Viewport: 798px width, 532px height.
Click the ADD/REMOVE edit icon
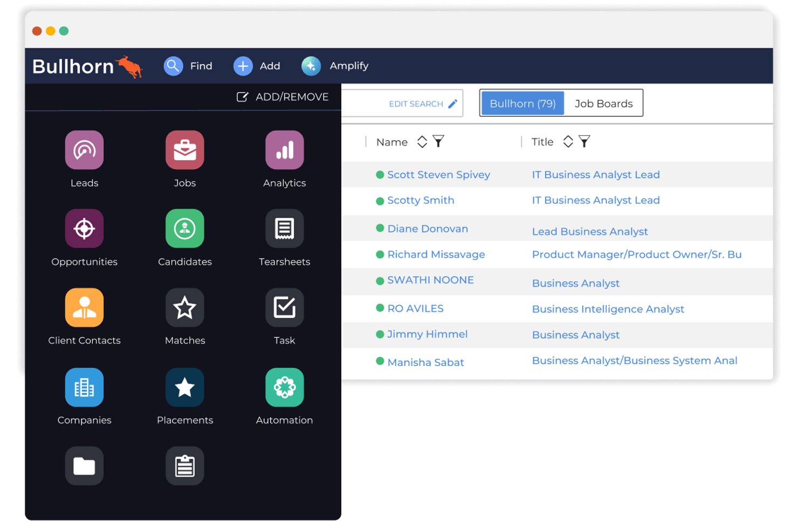[242, 97]
